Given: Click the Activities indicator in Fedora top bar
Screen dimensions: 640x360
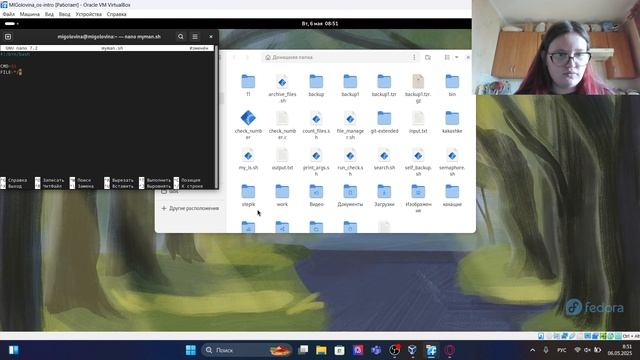Looking at the screenshot, I should (x=11, y=24).
